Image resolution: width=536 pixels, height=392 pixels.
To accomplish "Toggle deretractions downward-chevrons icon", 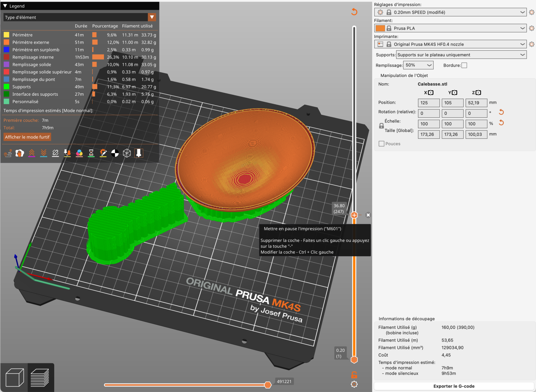I will (x=44, y=153).
